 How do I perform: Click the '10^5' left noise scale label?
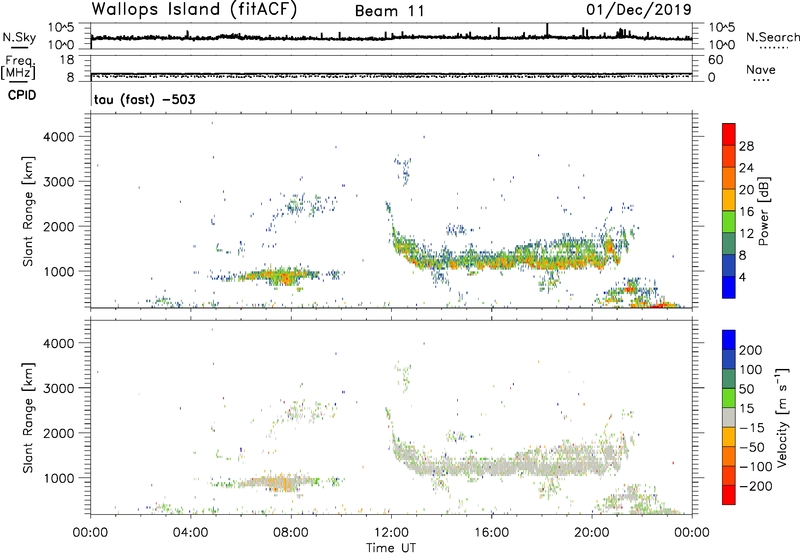point(61,28)
